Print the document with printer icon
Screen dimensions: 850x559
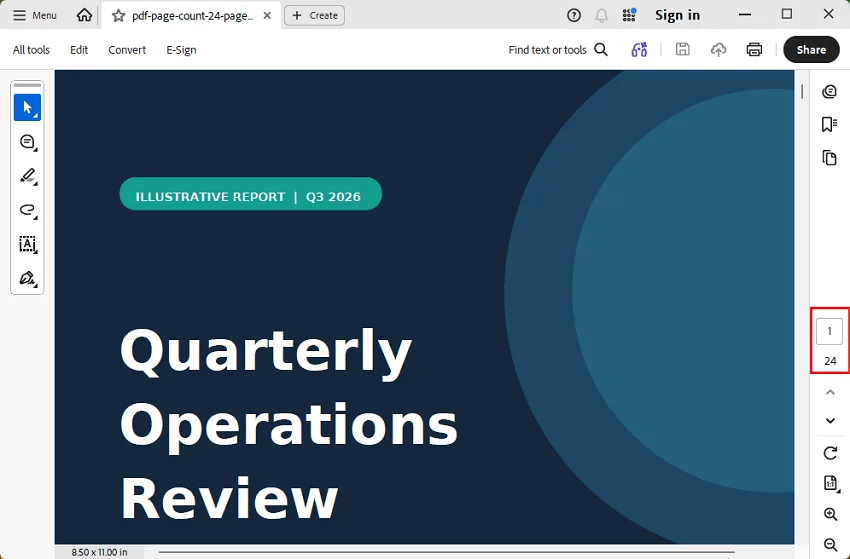point(754,50)
